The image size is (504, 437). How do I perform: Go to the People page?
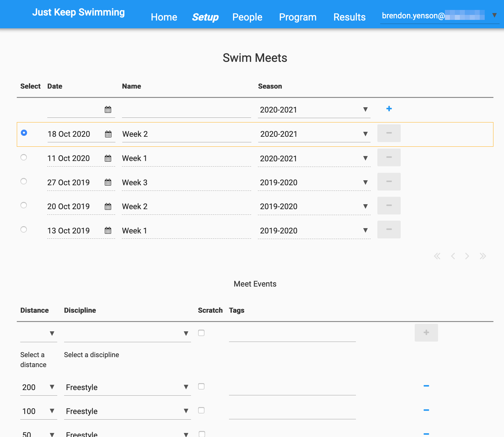(247, 17)
